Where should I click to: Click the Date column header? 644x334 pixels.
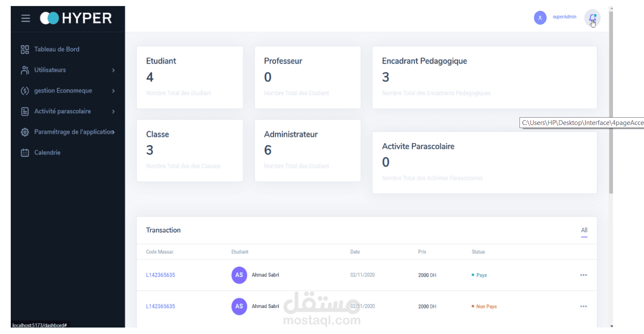point(355,252)
